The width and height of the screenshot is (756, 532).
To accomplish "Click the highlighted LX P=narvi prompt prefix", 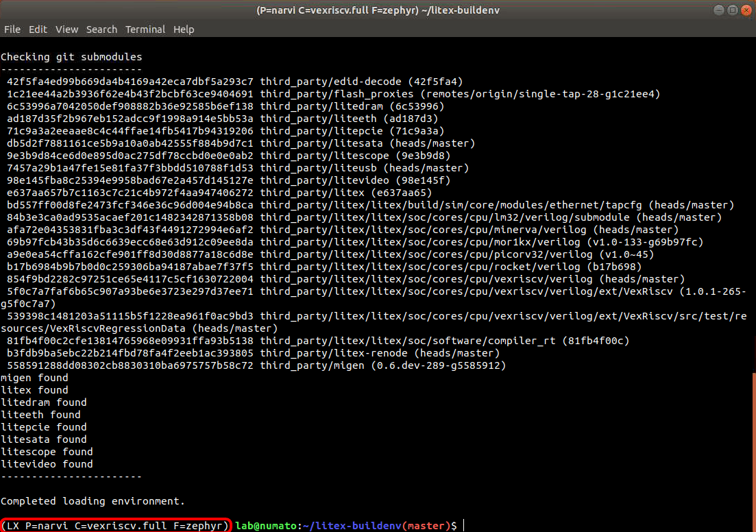I will coord(115,526).
